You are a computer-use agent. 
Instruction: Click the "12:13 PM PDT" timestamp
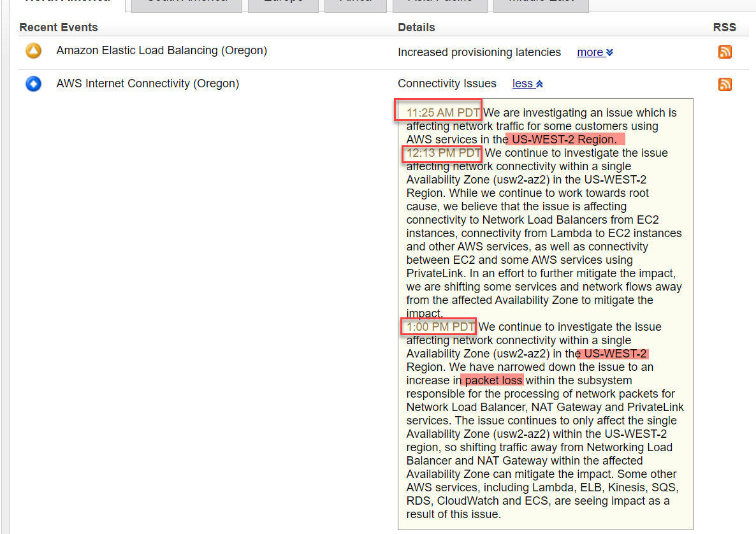(x=444, y=154)
